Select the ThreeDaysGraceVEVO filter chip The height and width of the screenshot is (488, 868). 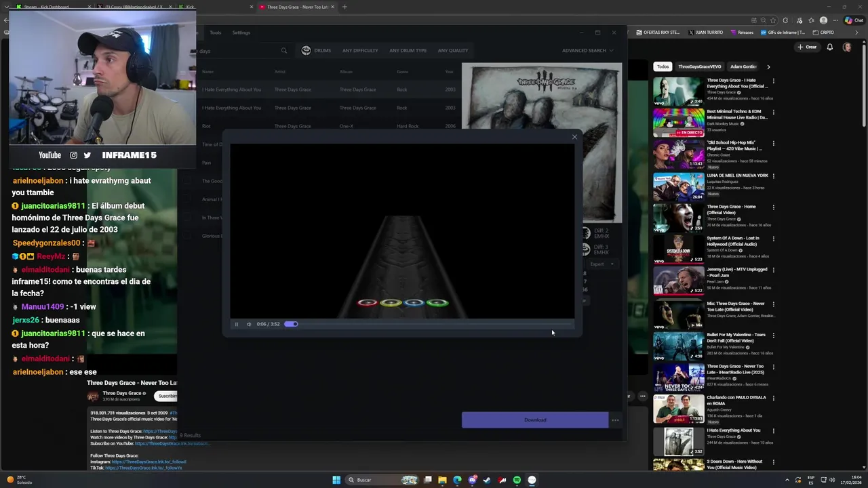pyautogui.click(x=700, y=66)
